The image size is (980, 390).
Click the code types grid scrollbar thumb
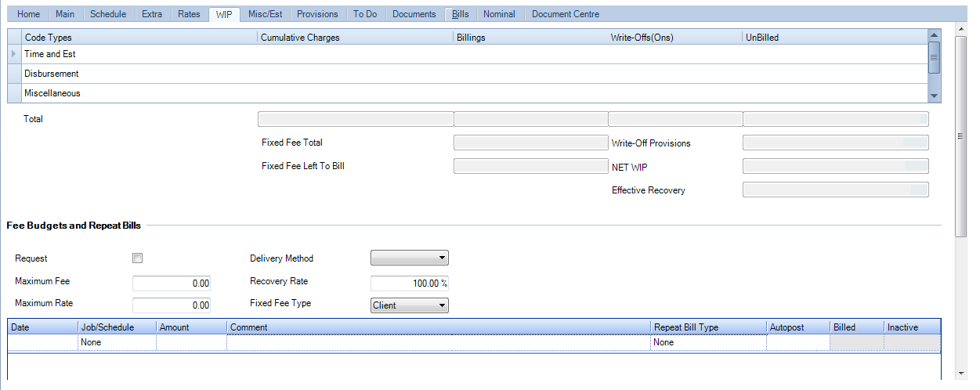[x=934, y=57]
